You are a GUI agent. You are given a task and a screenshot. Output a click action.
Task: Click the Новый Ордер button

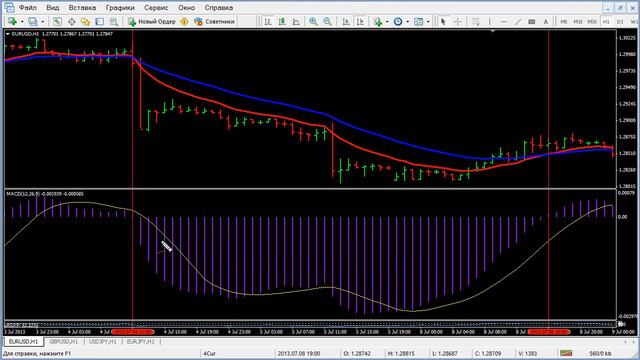152,22
